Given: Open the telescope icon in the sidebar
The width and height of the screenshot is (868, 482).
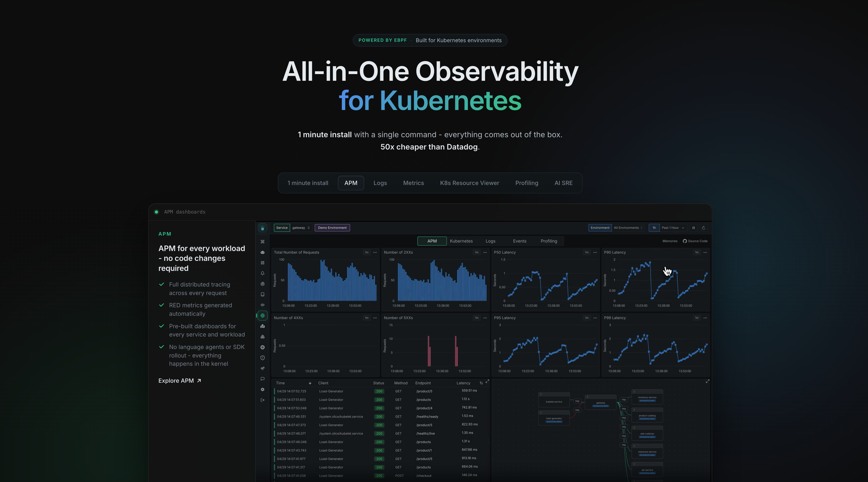Looking at the screenshot, I should [262, 368].
